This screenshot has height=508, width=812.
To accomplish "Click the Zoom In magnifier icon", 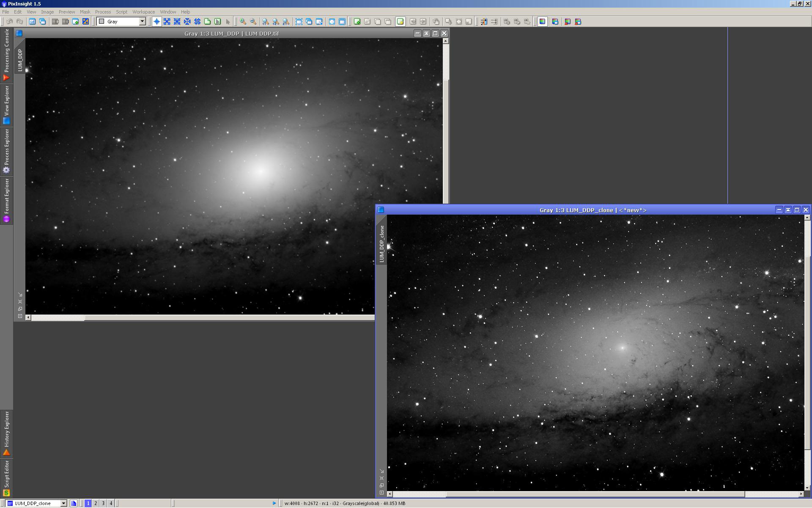I will [x=243, y=22].
